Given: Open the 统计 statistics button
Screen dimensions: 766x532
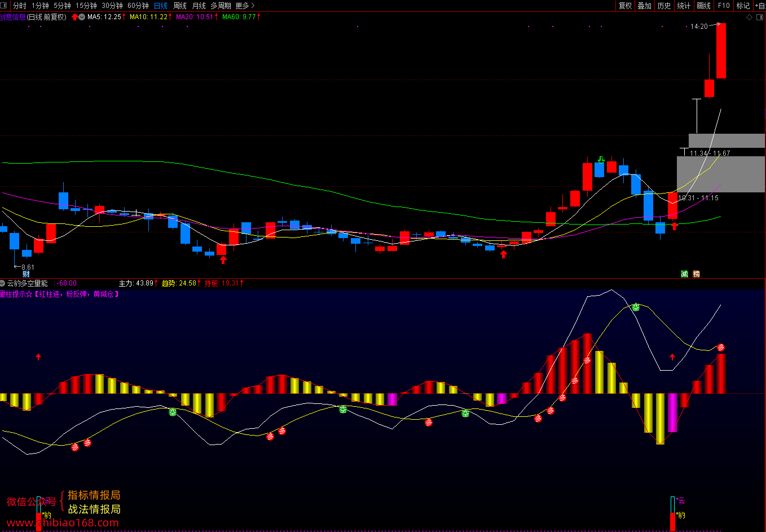Looking at the screenshot, I should [684, 6].
